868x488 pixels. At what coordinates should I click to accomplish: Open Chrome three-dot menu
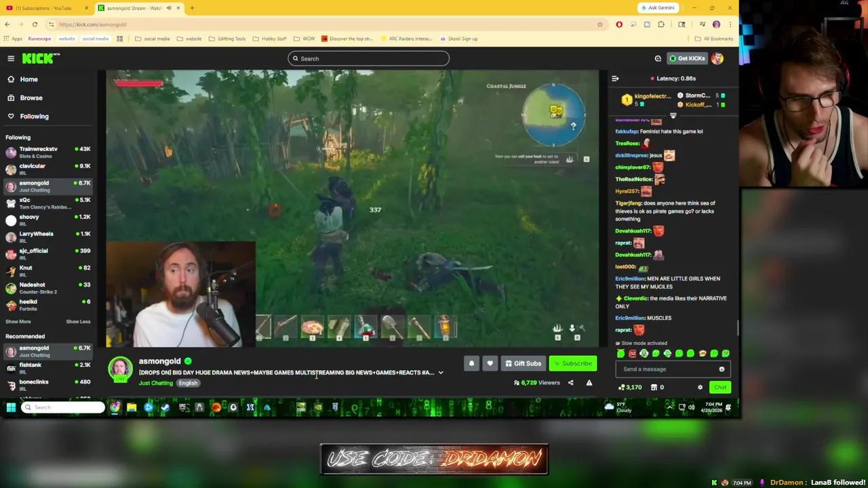(730, 24)
